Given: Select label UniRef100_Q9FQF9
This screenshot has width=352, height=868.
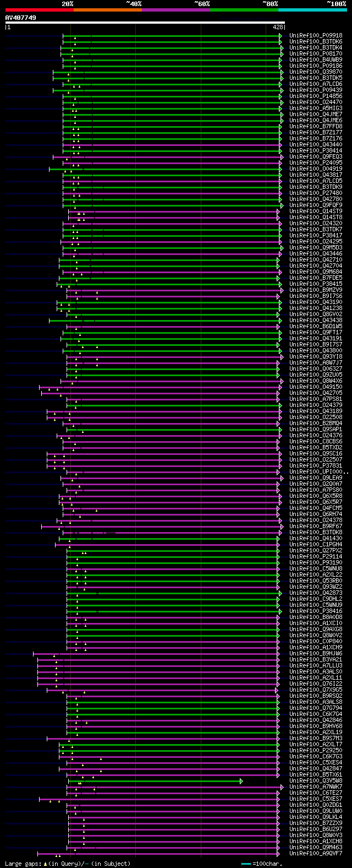Looking at the screenshot, I should pos(316,205).
